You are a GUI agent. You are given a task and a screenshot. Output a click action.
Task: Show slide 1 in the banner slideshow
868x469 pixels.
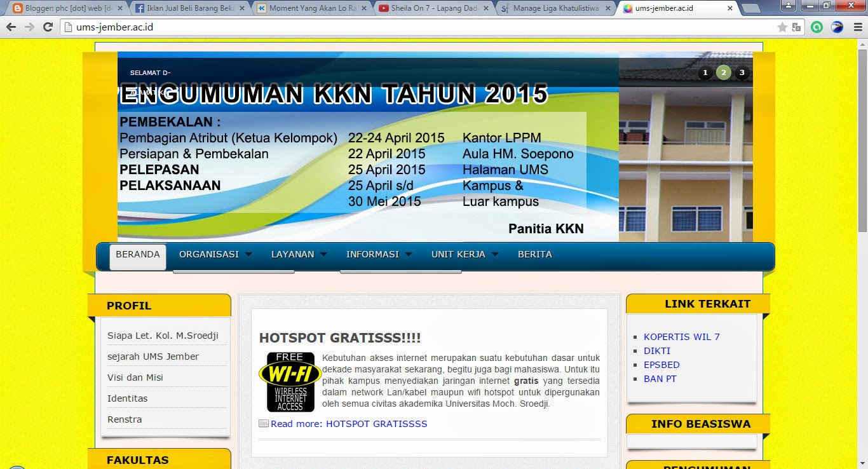[x=705, y=72]
